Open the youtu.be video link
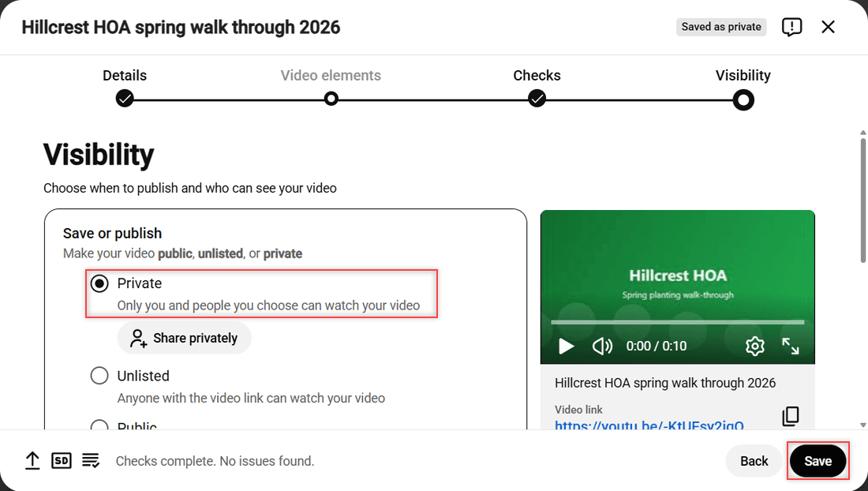 [x=649, y=425]
